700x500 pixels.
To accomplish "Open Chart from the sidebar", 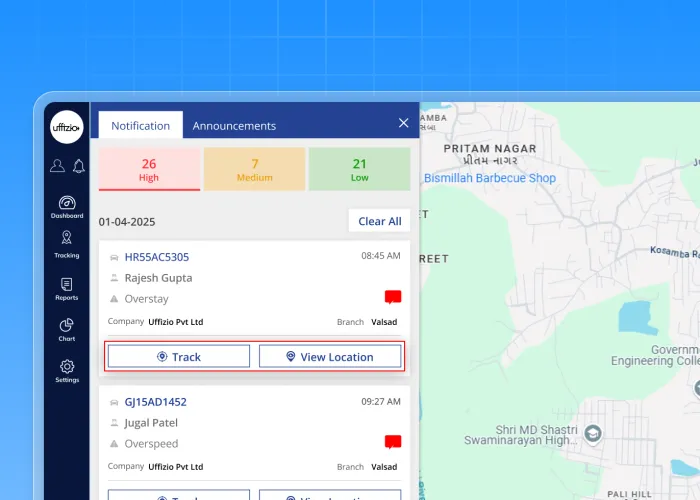I will click(67, 330).
